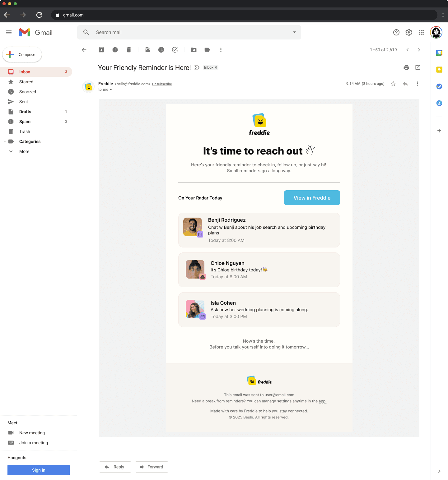Open Google Keep side panel

(439, 70)
